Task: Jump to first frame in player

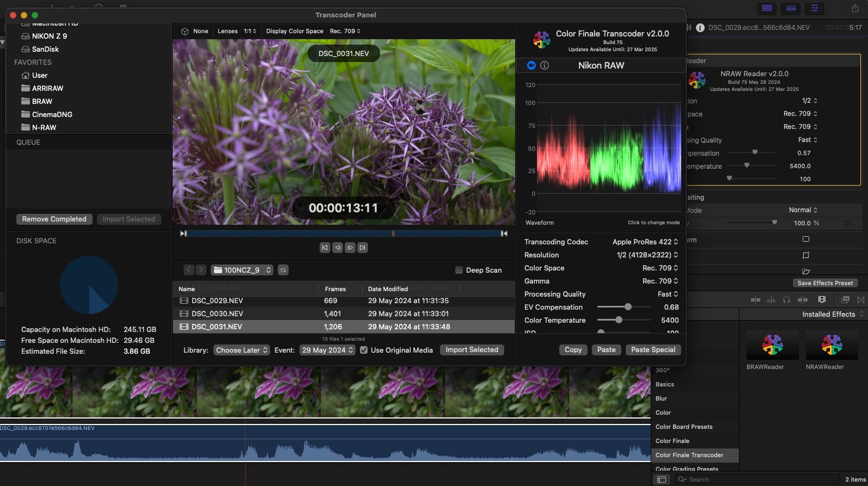Action: point(325,248)
